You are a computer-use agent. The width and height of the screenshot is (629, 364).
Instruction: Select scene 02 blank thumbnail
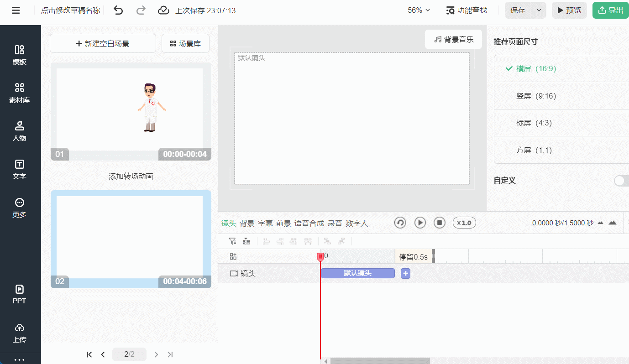[131, 239]
